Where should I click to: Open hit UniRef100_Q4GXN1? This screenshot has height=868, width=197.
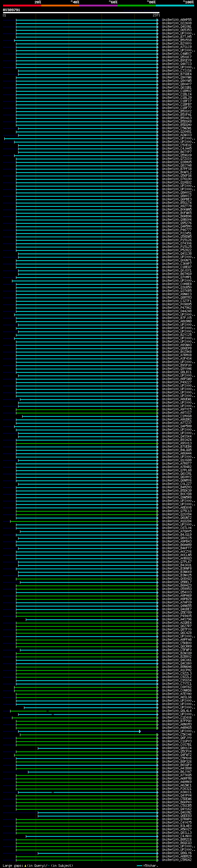click(177, 26)
